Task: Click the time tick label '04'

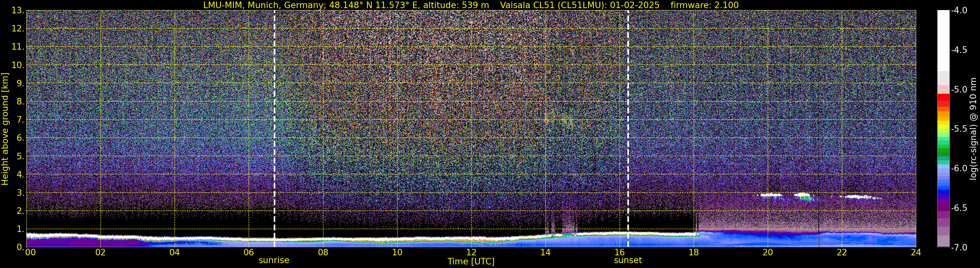Action: (x=174, y=252)
